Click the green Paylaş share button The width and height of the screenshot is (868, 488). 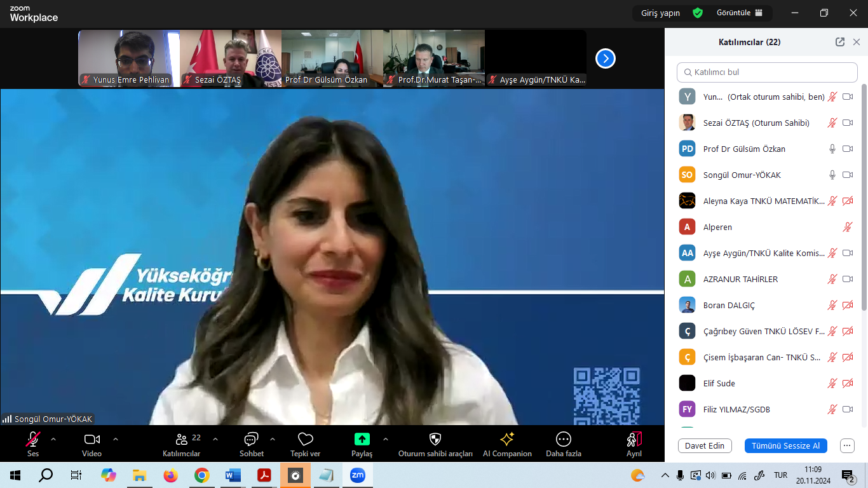point(362,444)
